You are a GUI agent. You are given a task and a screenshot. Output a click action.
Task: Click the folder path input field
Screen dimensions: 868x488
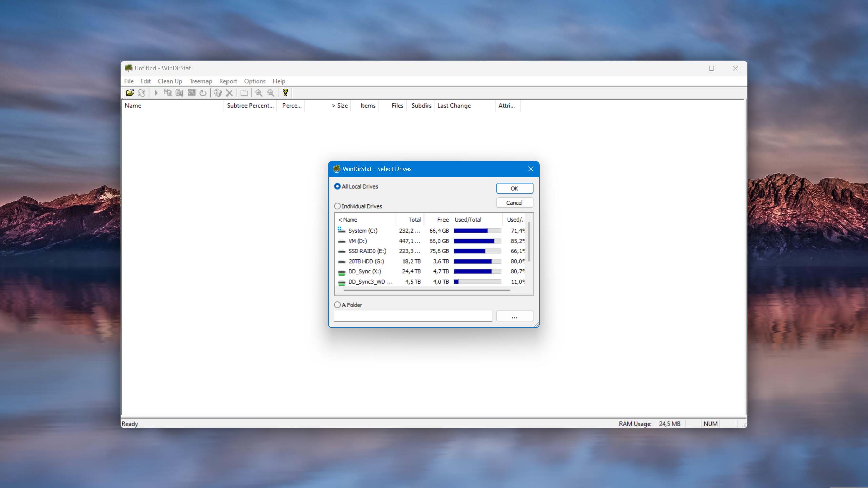tap(413, 316)
